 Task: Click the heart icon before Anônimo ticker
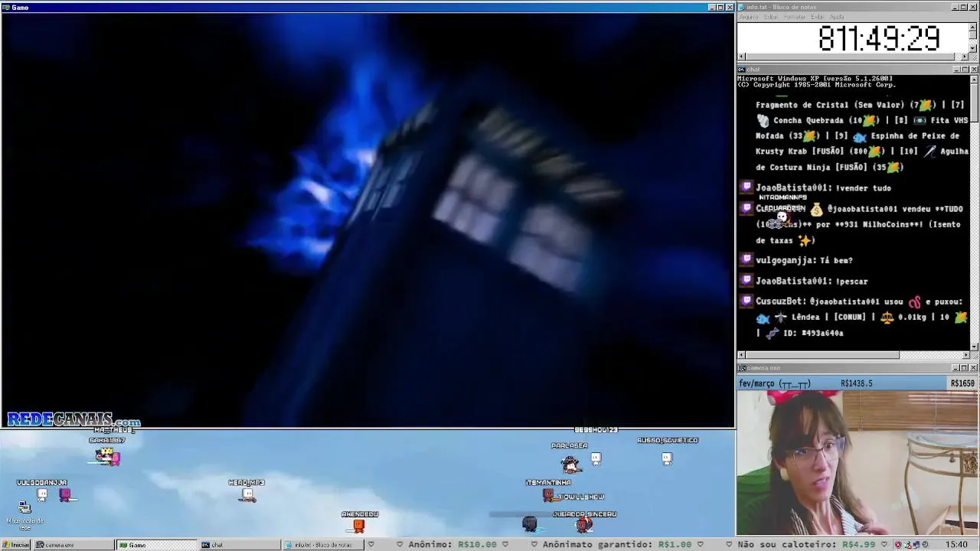click(x=399, y=545)
